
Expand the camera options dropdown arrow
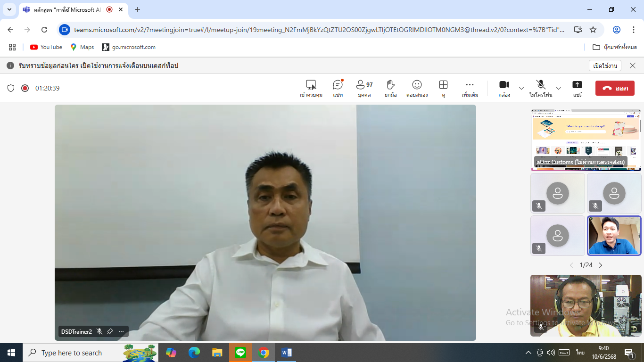click(521, 88)
